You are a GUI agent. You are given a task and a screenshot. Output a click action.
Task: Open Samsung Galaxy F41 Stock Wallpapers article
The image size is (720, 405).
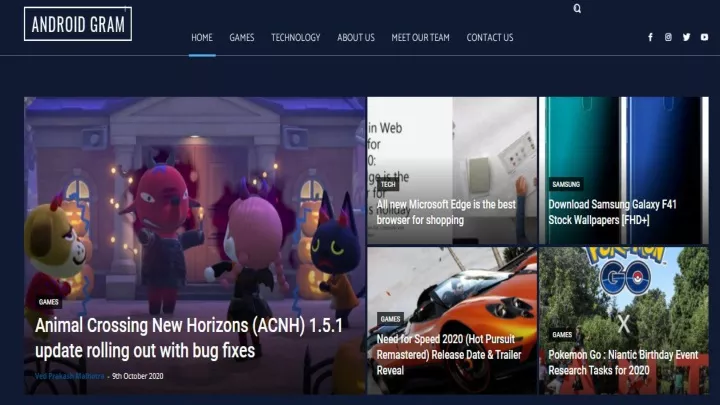click(612, 212)
